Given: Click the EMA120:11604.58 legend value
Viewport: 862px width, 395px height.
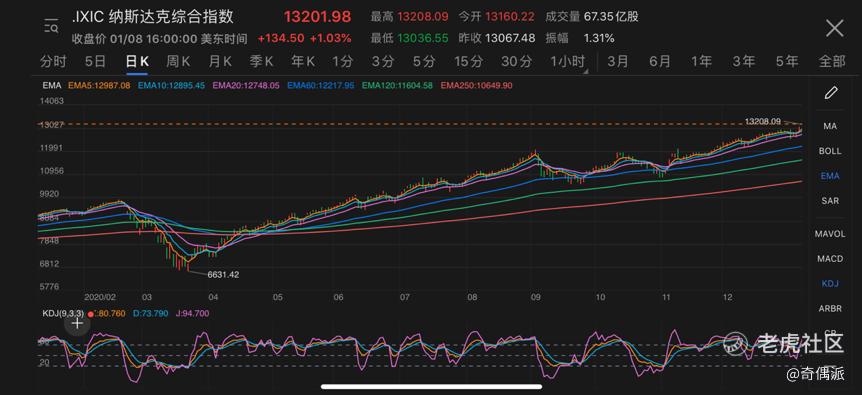Looking at the screenshot, I should pos(397,86).
